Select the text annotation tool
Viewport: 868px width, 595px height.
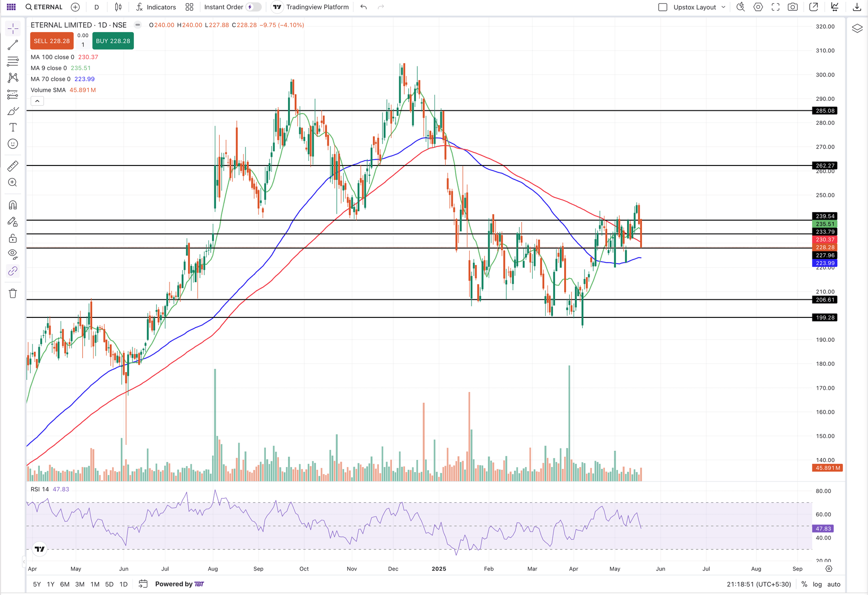click(13, 127)
